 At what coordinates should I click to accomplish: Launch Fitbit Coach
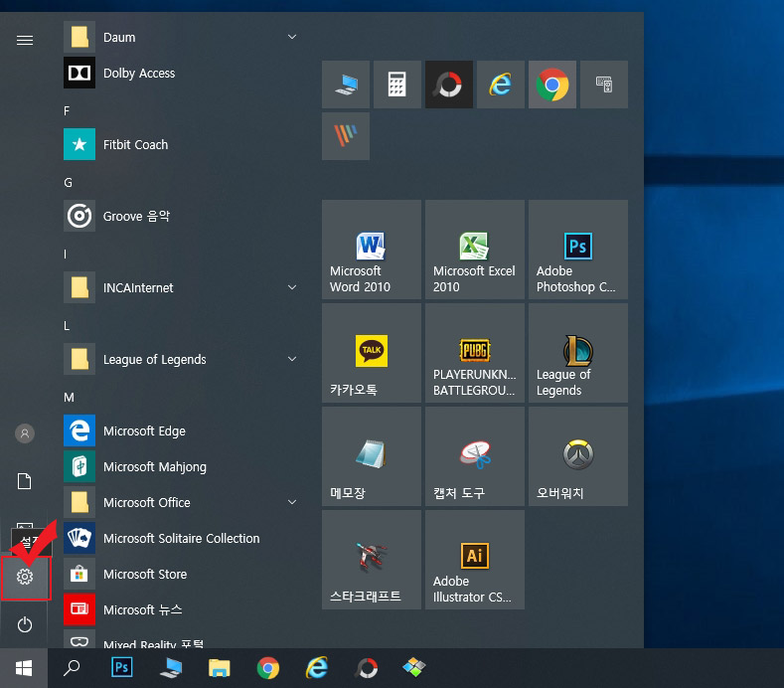click(x=181, y=144)
